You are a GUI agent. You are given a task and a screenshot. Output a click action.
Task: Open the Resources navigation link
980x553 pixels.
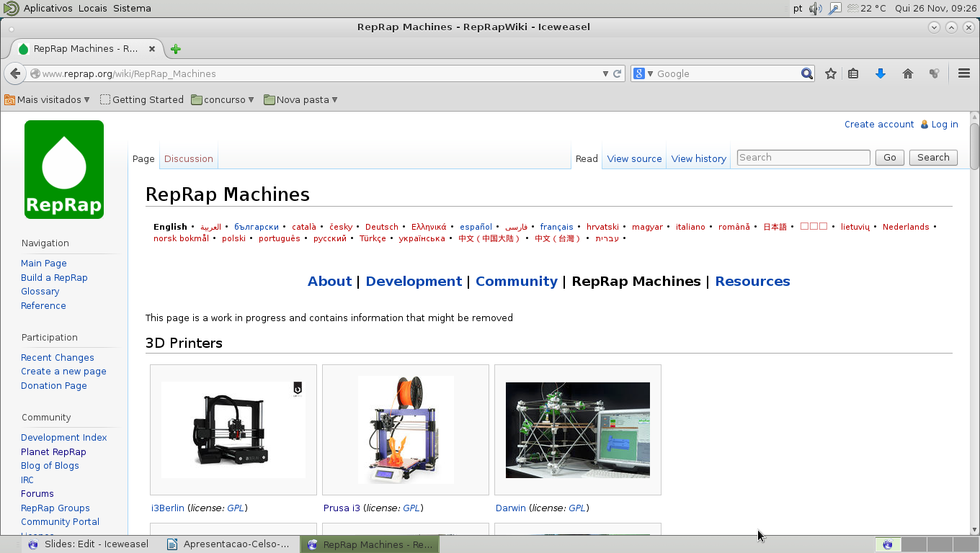tap(752, 282)
